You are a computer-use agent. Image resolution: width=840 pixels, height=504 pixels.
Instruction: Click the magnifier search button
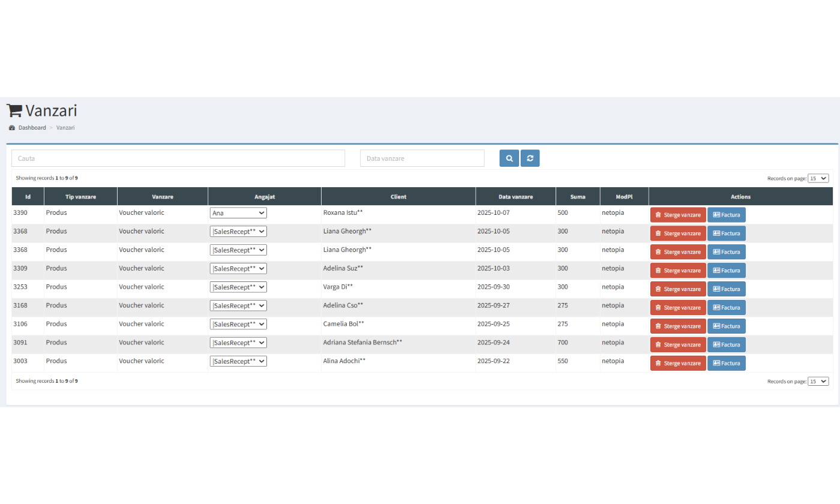pyautogui.click(x=509, y=158)
